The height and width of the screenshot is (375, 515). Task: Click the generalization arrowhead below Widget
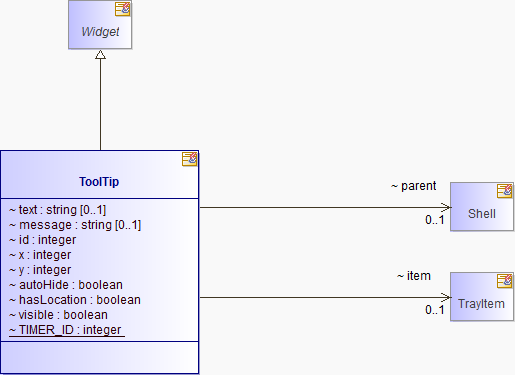[x=100, y=54]
